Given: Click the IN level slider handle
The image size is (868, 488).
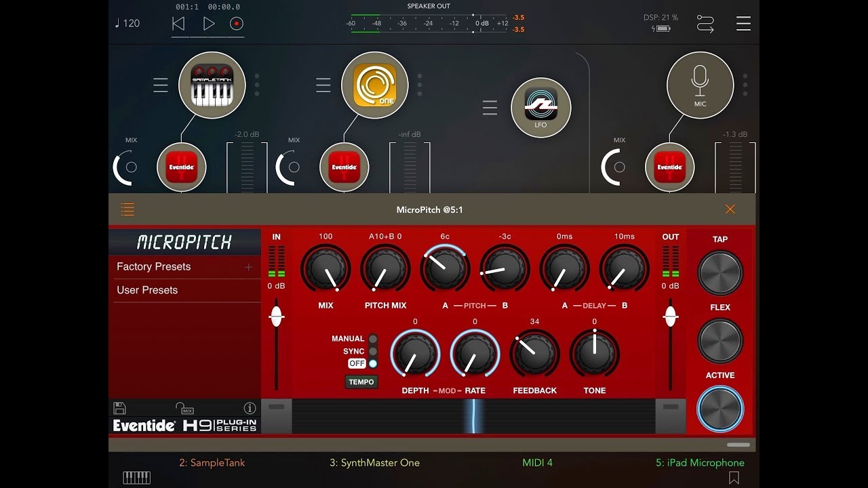Looking at the screenshot, I should 276,317.
